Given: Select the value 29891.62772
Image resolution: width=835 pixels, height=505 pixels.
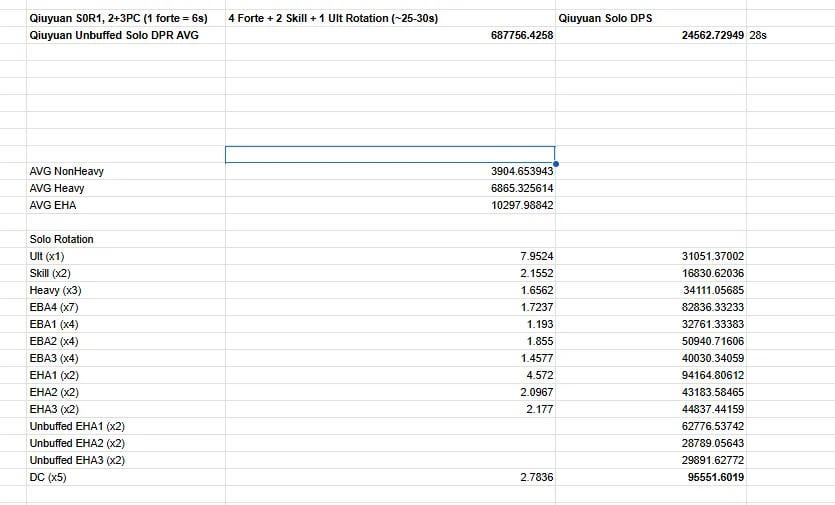Looking at the screenshot, I should pos(713,461).
